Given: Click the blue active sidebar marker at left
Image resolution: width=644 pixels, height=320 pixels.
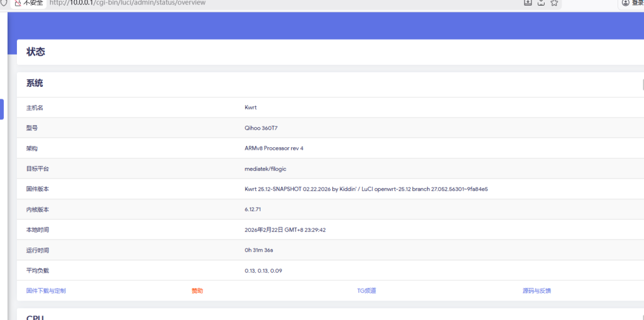Looking at the screenshot, I should coord(2,109).
